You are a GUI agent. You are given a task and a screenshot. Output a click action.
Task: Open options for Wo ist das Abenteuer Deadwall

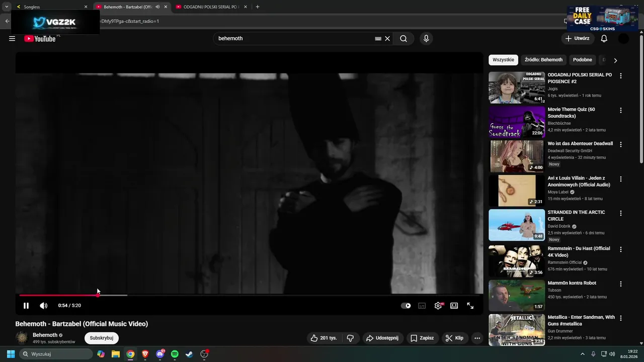tap(620, 144)
